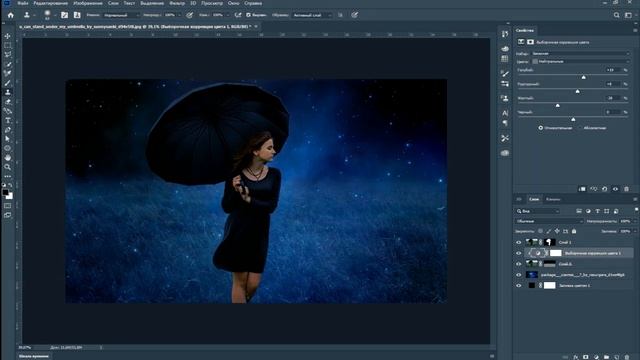Open the Изображение menu
640x360 pixels.
pyautogui.click(x=88, y=3)
